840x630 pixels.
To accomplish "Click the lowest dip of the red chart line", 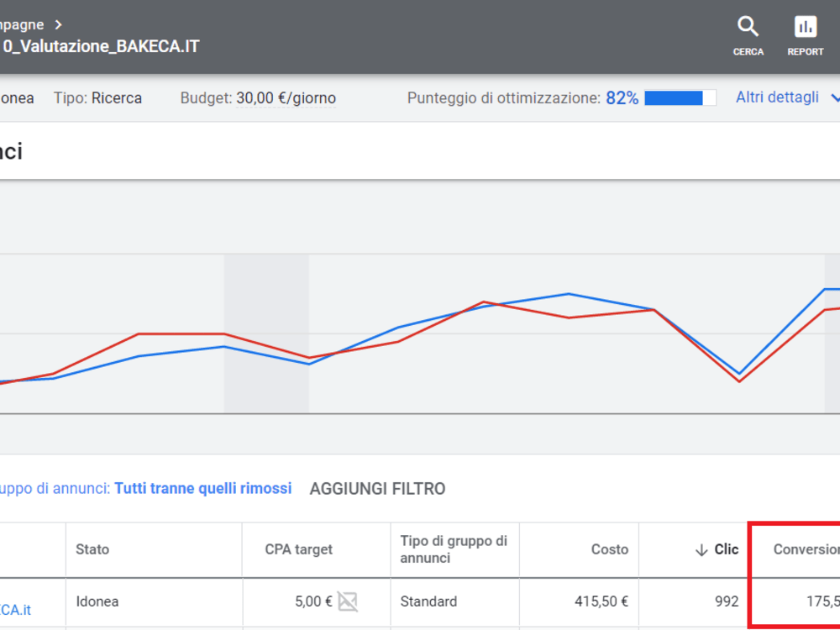I will click(x=739, y=381).
